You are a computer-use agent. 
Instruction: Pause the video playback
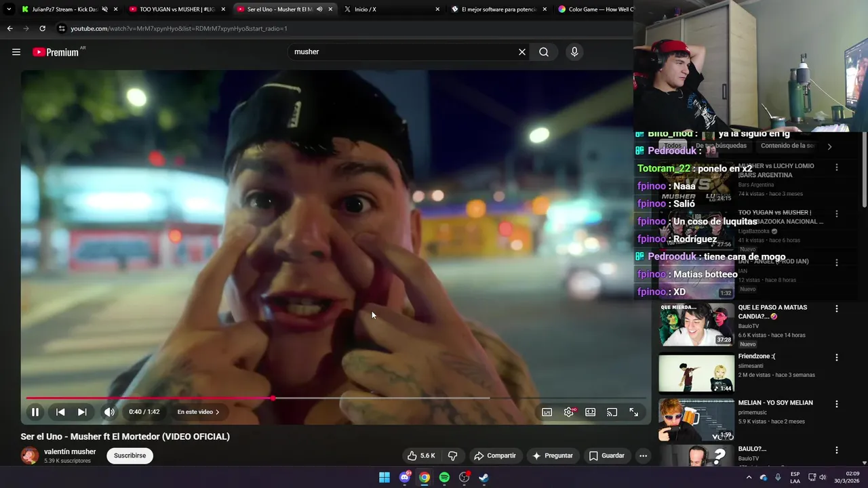[35, 412]
